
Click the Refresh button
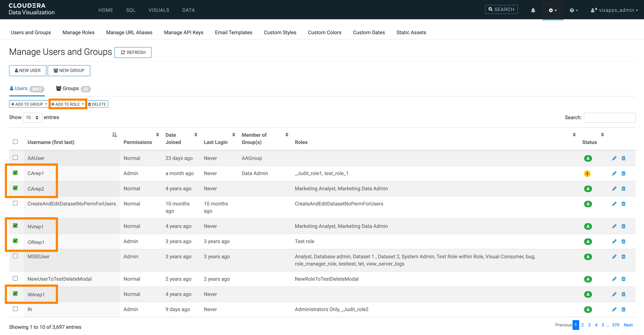coord(133,52)
